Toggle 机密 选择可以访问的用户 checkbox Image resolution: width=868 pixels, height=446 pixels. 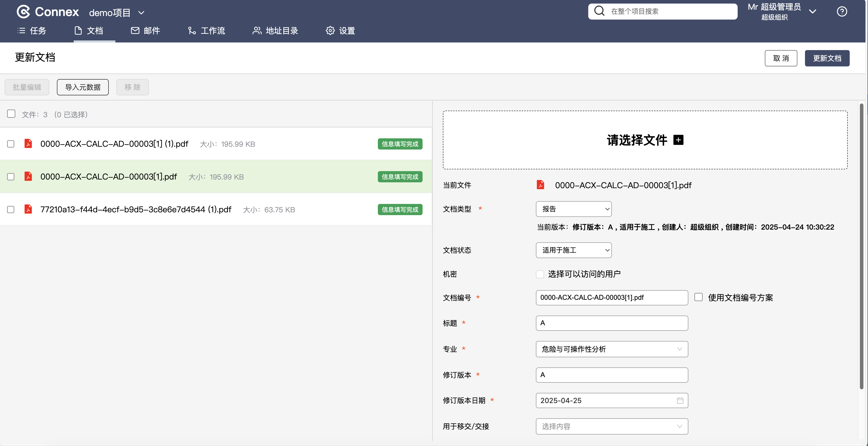tap(540, 274)
